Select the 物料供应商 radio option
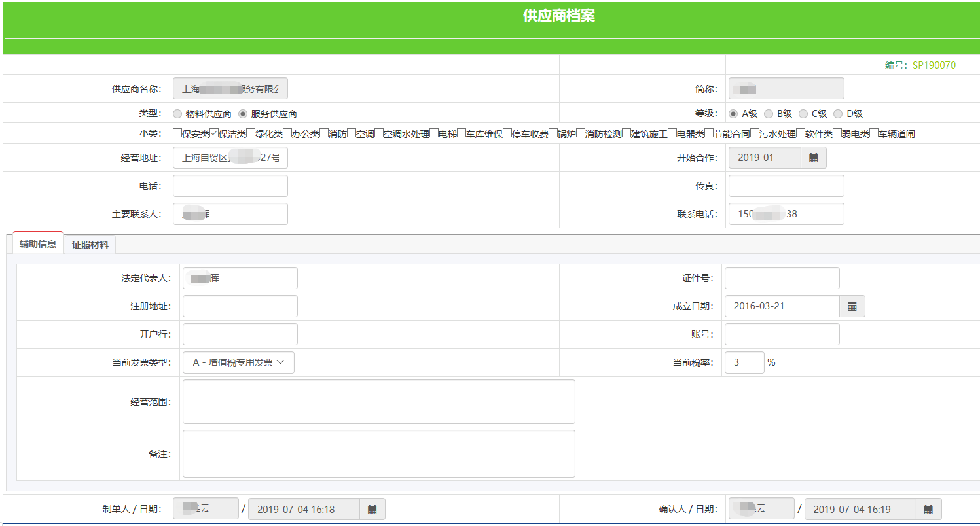The width and height of the screenshot is (980, 526). coord(177,114)
